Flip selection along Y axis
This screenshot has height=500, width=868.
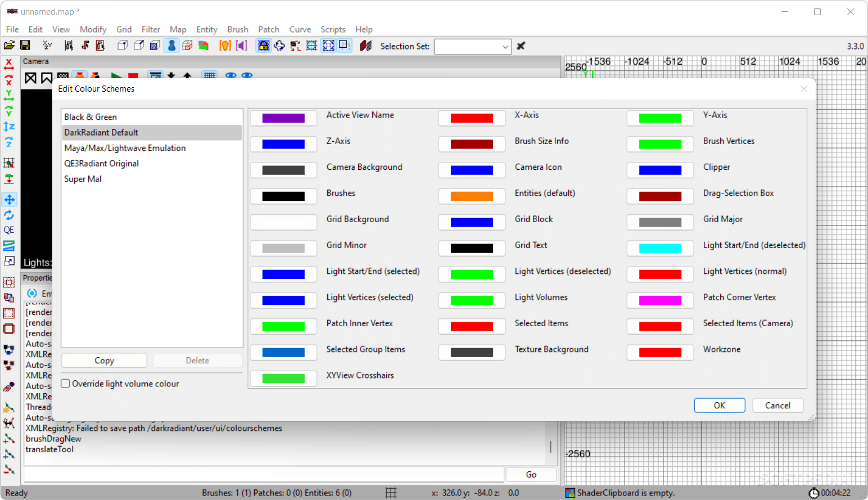pos(9,96)
